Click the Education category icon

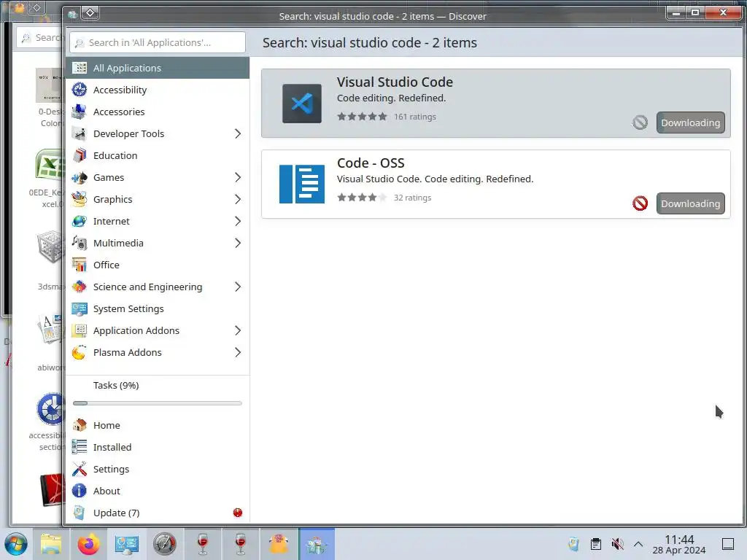[79, 156]
